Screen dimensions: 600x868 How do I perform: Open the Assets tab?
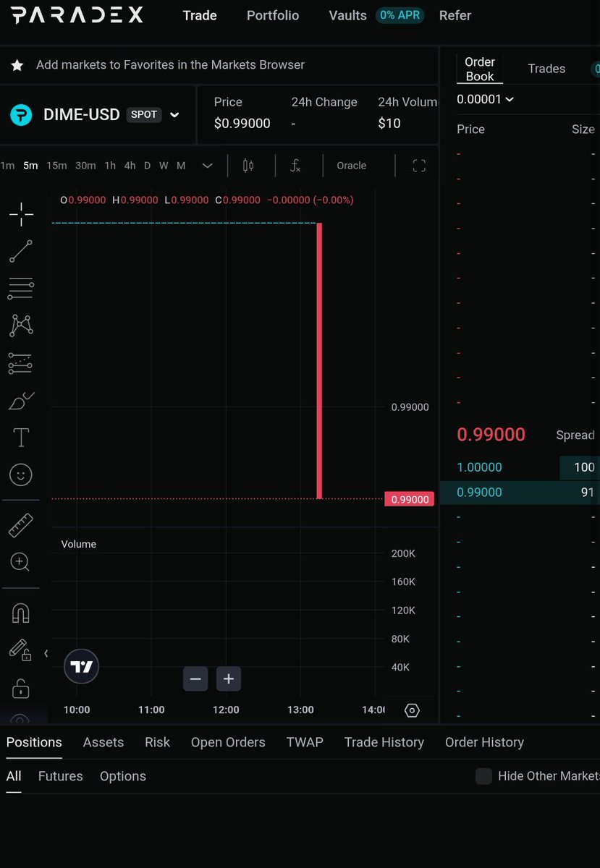[103, 742]
